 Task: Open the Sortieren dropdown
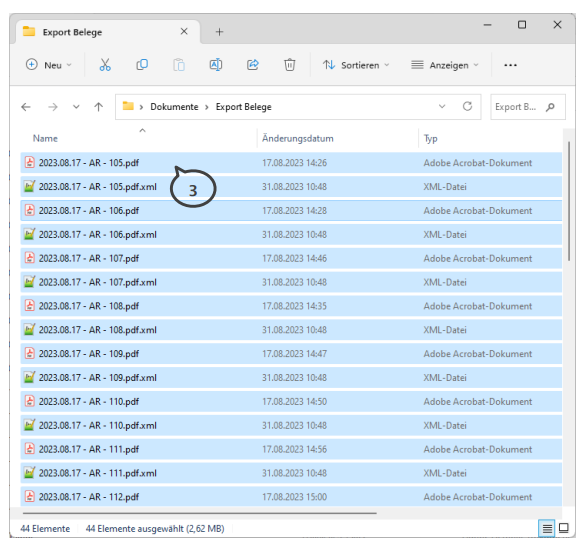pos(356,65)
